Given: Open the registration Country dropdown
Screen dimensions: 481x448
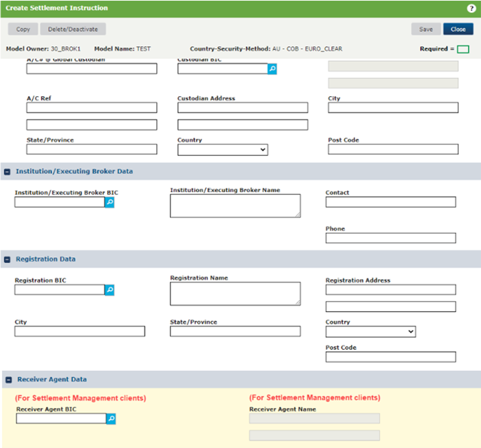Looking at the screenshot, I should point(370,331).
